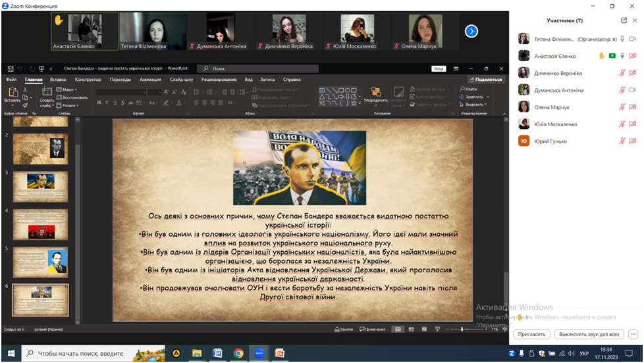This screenshot has height=363, width=644.
Task: Click the Cut scissors icon
Action: pos(26,89)
